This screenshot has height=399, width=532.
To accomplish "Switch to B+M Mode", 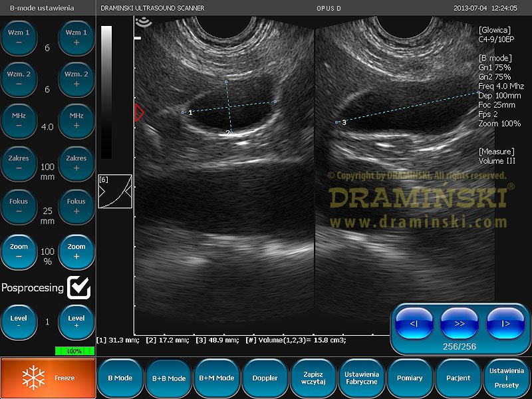I will click(x=217, y=378).
